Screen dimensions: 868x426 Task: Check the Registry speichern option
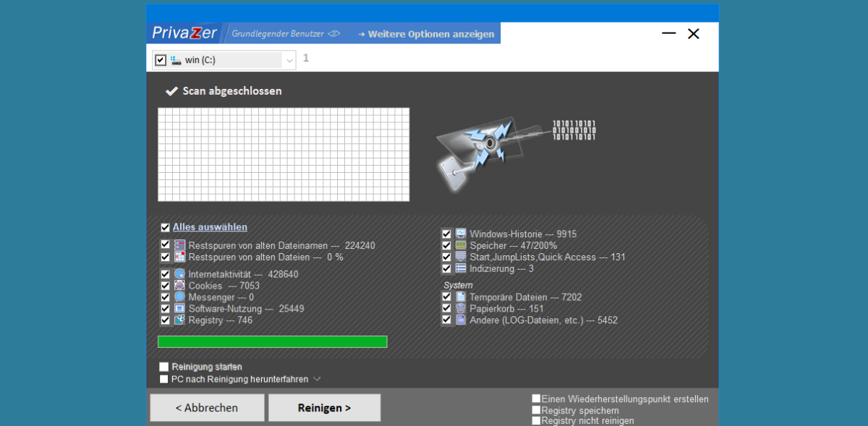pyautogui.click(x=536, y=410)
